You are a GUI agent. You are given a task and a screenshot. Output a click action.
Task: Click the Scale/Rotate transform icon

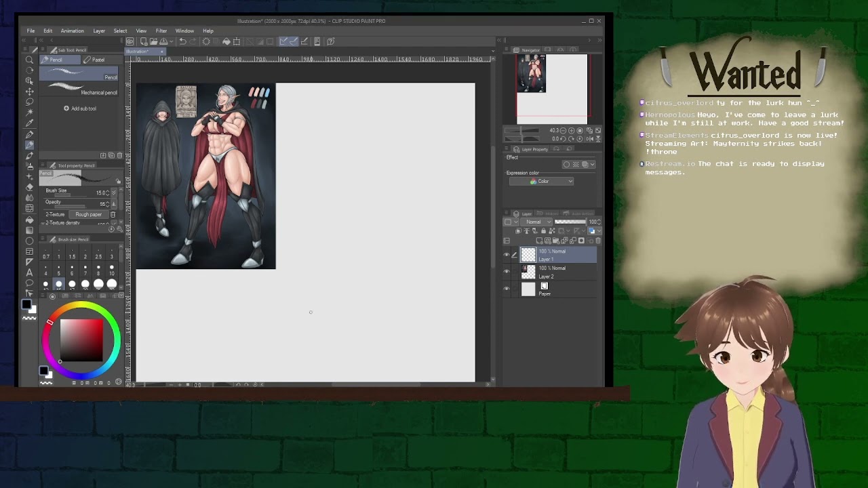click(x=236, y=41)
